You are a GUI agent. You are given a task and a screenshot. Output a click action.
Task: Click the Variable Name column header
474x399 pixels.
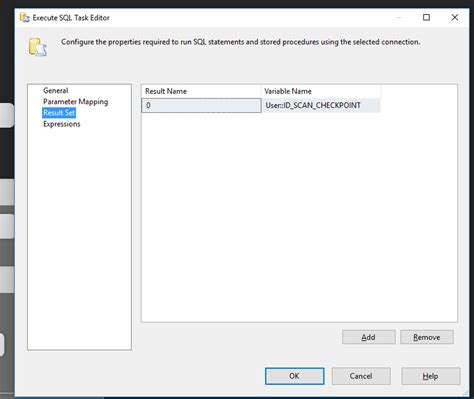[321, 91]
